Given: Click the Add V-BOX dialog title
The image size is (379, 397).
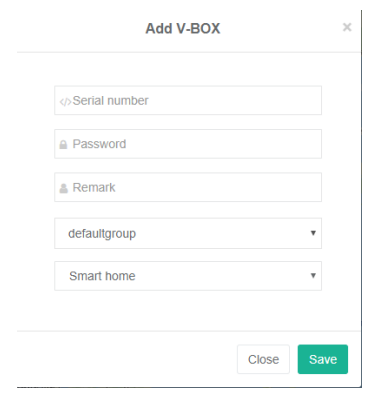Looking at the screenshot, I should click(183, 28).
